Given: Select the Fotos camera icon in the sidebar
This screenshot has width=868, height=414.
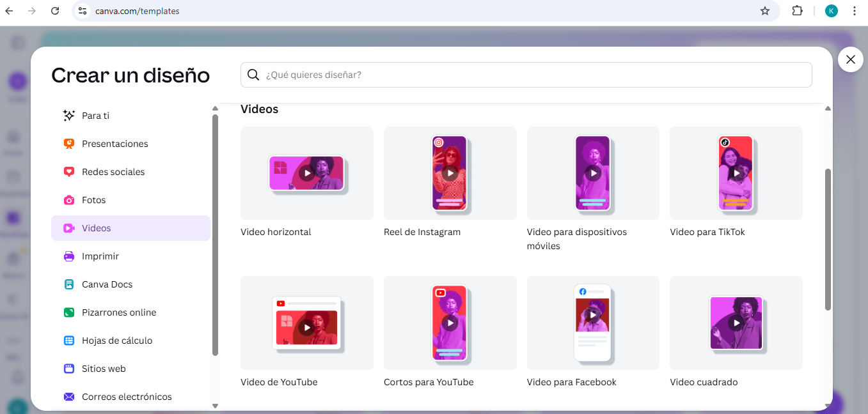Looking at the screenshot, I should [x=68, y=199].
